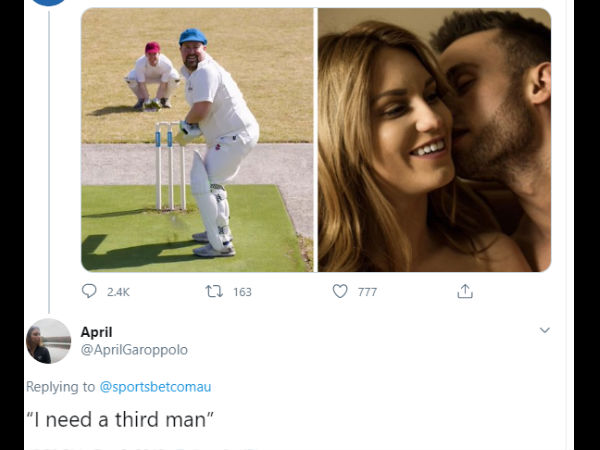Open the @AprilGaroppolo handle
Image resolution: width=600 pixels, height=450 pixels.
click(x=134, y=350)
